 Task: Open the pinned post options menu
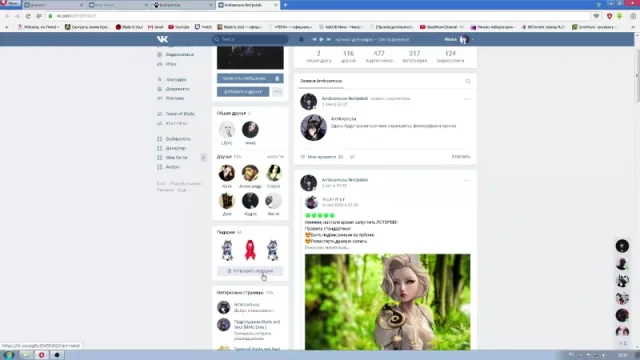(x=467, y=99)
